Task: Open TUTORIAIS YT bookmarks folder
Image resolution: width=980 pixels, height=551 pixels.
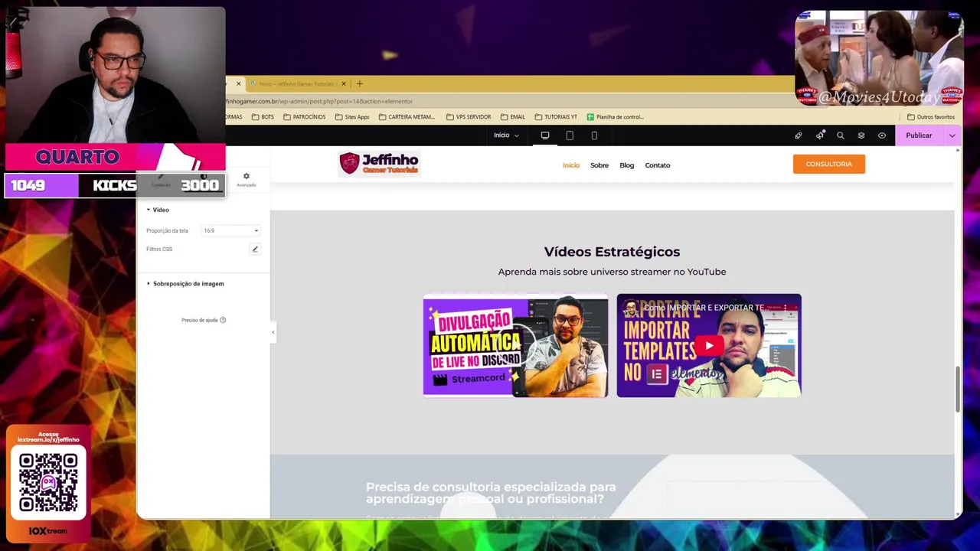Action: [x=556, y=117]
